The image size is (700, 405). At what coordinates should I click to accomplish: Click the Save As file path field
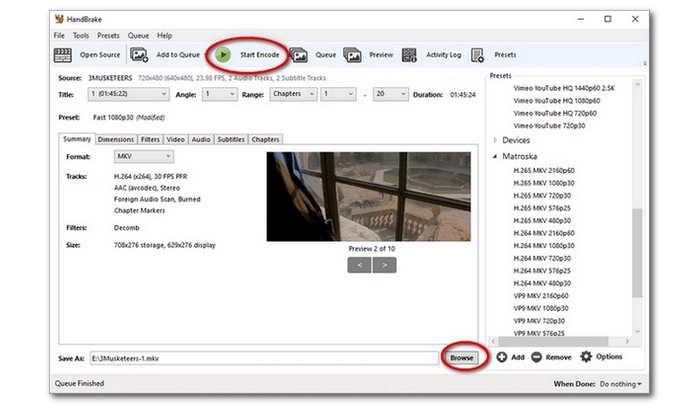click(x=264, y=358)
